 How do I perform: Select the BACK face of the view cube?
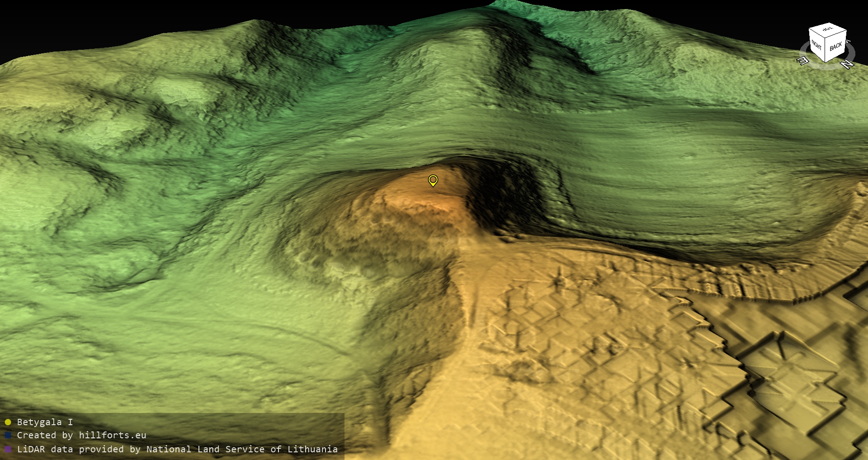835,47
